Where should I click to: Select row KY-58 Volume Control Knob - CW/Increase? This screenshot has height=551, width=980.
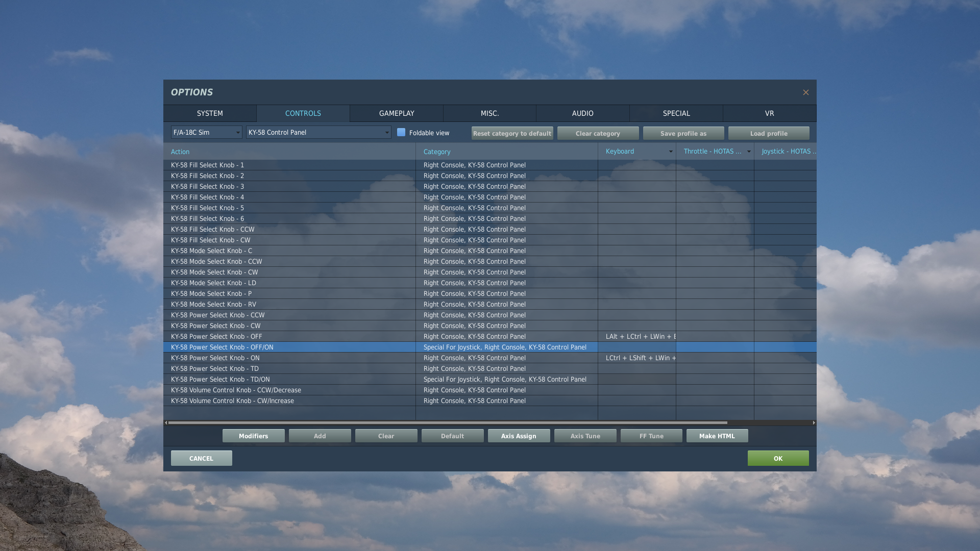click(490, 400)
